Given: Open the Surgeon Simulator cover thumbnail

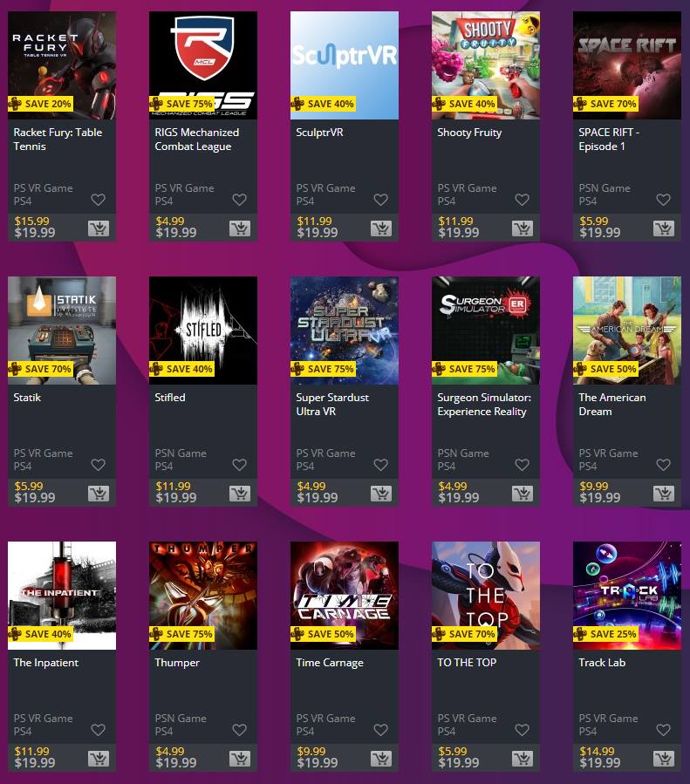Looking at the screenshot, I should tap(486, 331).
